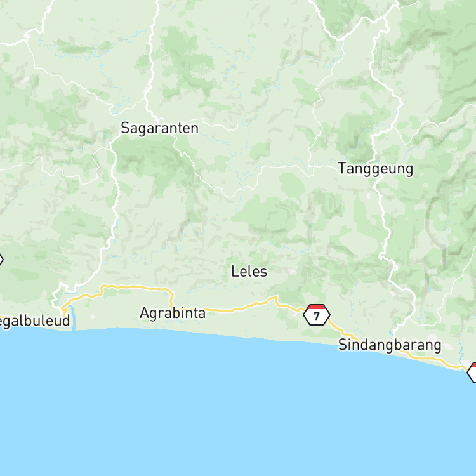476x476 pixels.
Task: Click the cut-off route shield at left edge
Action: click(x=1, y=260)
